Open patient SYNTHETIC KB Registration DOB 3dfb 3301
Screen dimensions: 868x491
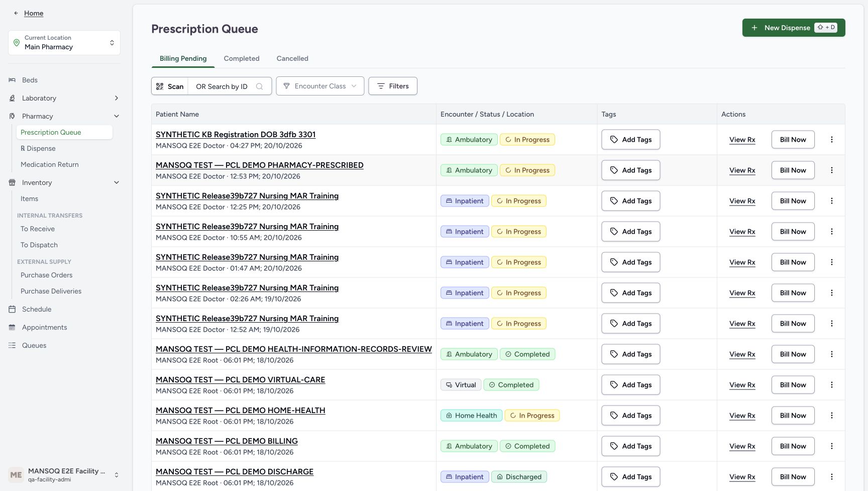point(236,135)
